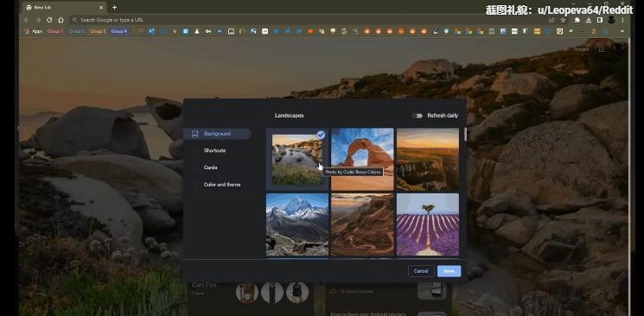
Task: Open the Apps shortcut in bookmarks bar
Action: [33, 31]
